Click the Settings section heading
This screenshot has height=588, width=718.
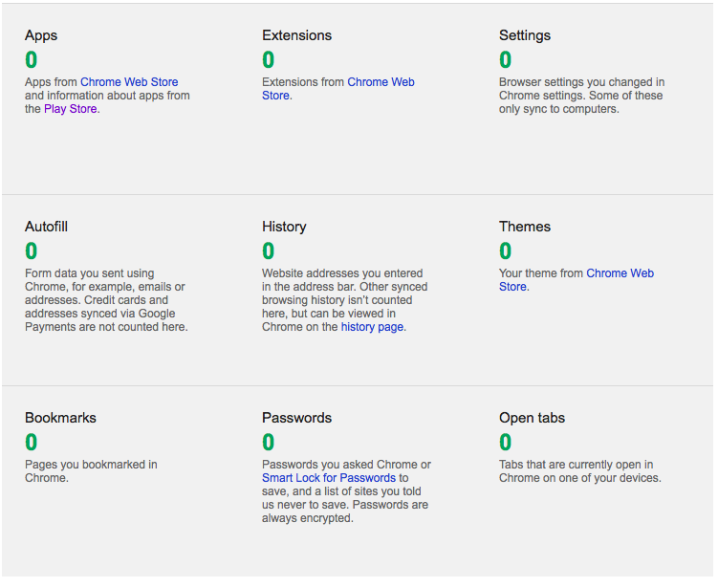[524, 35]
